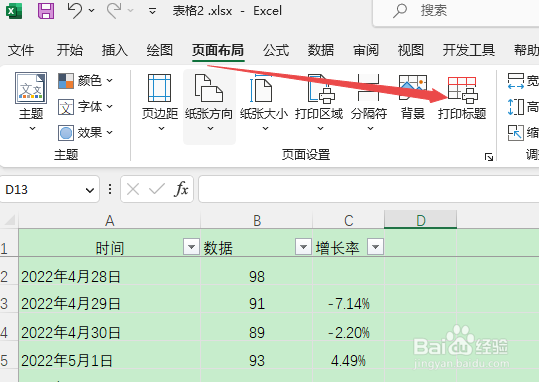Switch to the 视图 tab
This screenshot has height=382, width=539.
click(411, 50)
